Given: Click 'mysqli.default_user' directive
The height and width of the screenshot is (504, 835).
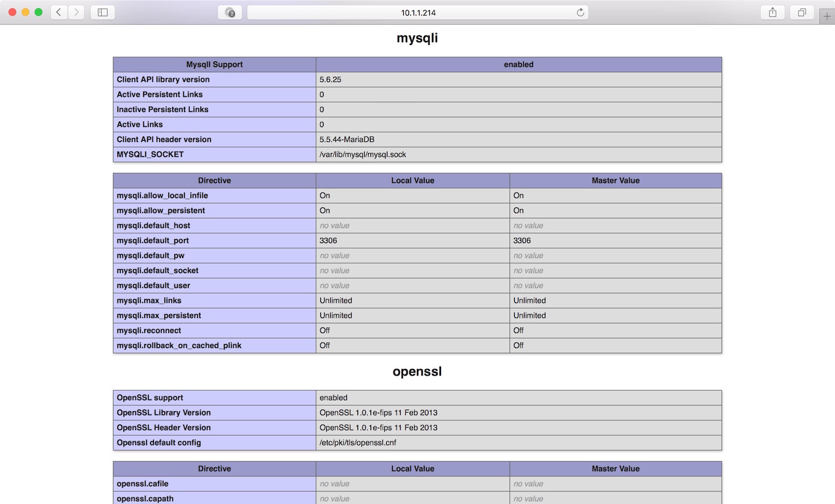Looking at the screenshot, I should click(153, 286).
